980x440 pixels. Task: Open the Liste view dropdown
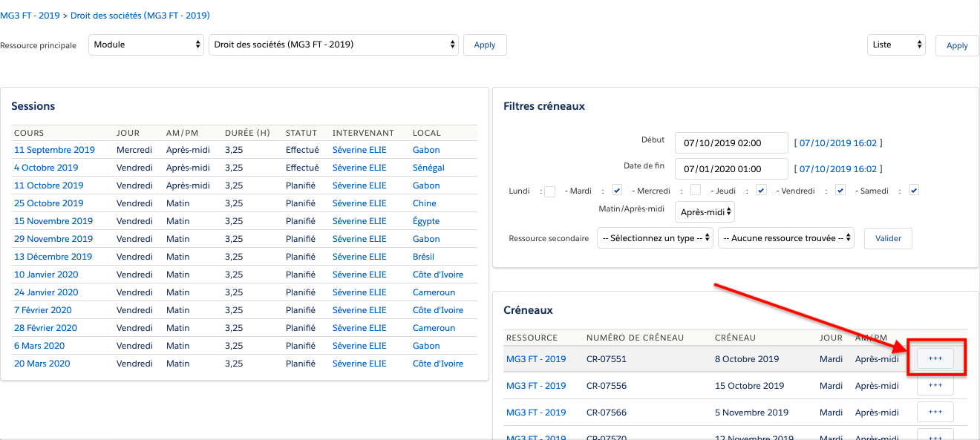point(896,45)
